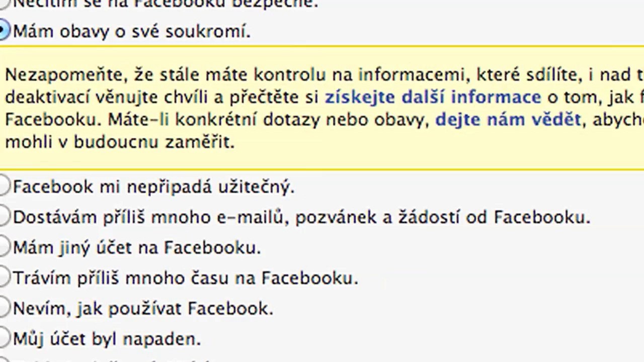Viewport: 644px width, 362px height.
Task: Choose radio circle beside 'Můj účet byl napaden'
Action: coord(4,338)
